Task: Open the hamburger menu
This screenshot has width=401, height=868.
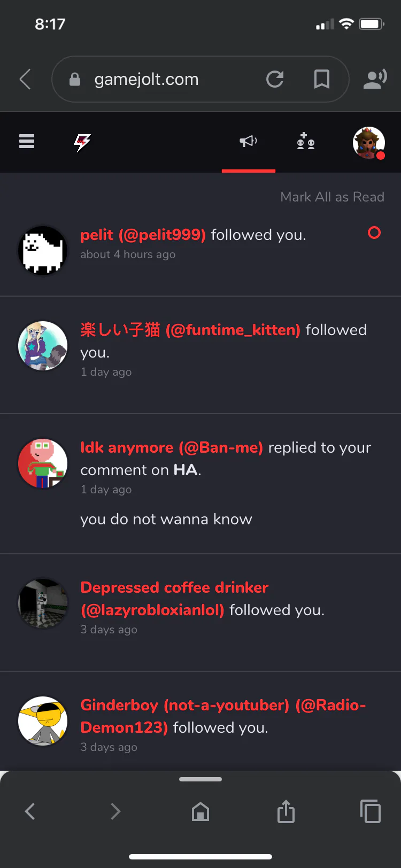Action: tap(27, 141)
